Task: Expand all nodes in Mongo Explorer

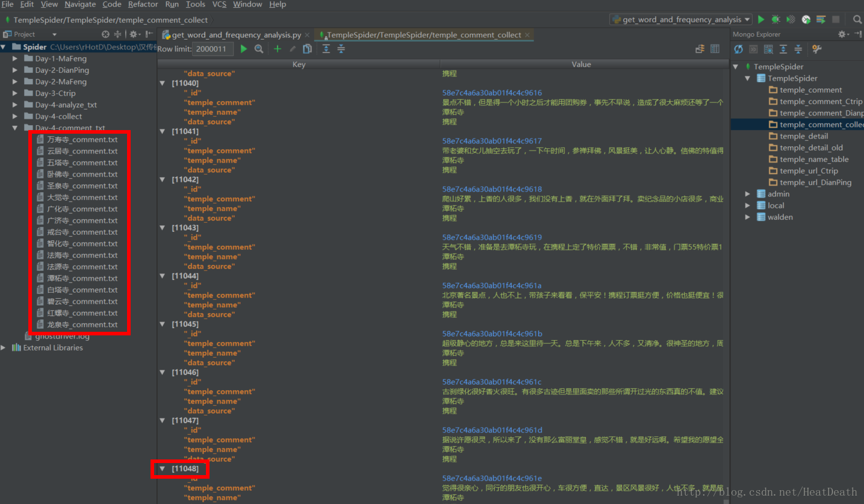Action: tap(783, 49)
